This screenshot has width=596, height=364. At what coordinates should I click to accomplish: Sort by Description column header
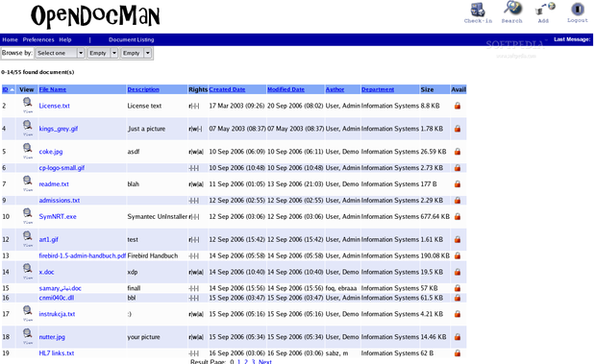(x=143, y=89)
